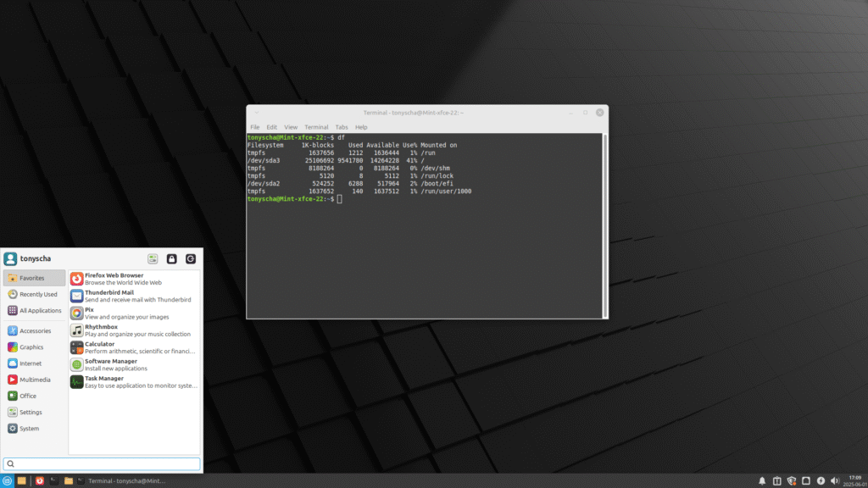
Task: Open the System category
Action: click(x=34, y=429)
